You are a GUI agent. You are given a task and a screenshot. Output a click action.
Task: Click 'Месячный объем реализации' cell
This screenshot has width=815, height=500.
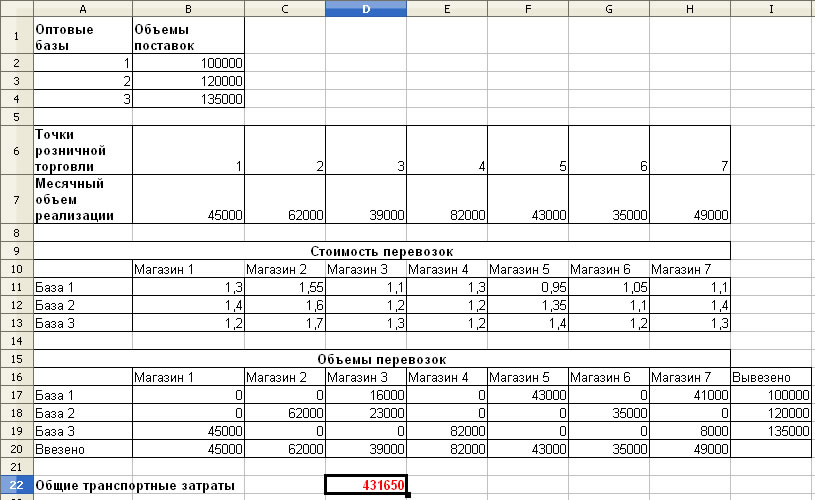(x=83, y=200)
